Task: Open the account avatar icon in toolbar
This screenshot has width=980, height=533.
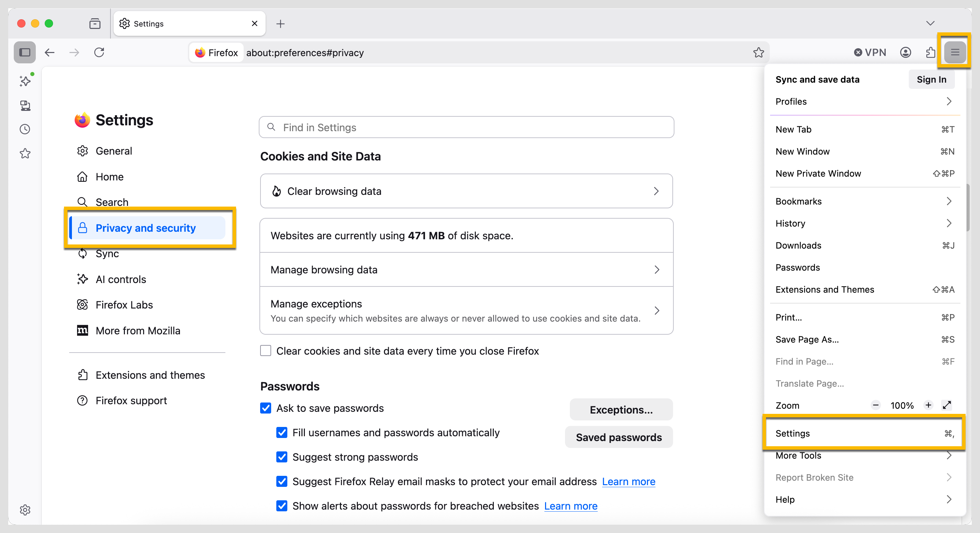Action: pos(905,52)
